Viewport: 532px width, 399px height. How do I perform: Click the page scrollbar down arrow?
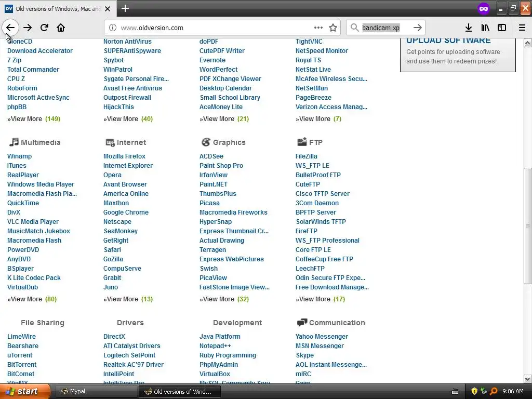point(528,379)
